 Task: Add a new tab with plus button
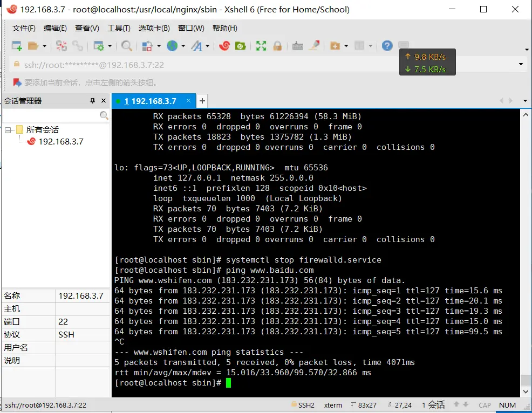coord(202,101)
